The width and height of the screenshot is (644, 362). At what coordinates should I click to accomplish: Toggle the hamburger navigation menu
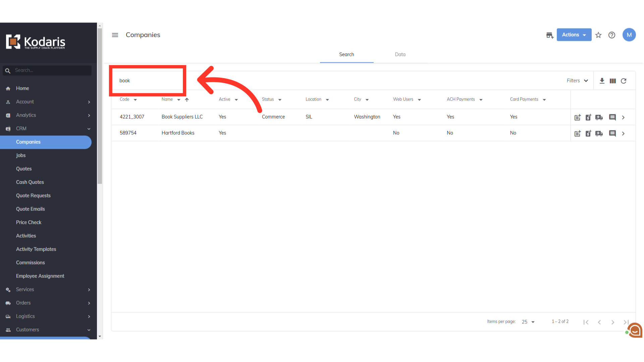(x=115, y=35)
